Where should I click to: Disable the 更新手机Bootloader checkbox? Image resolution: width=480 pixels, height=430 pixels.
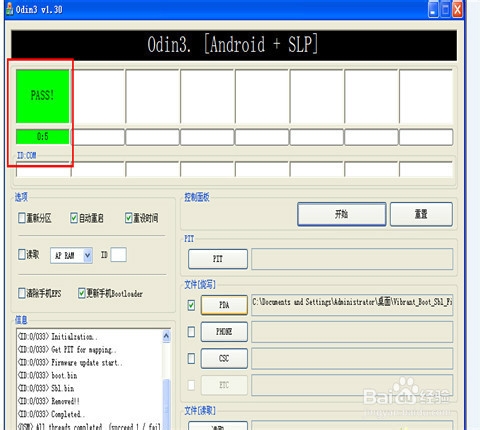click(x=82, y=293)
